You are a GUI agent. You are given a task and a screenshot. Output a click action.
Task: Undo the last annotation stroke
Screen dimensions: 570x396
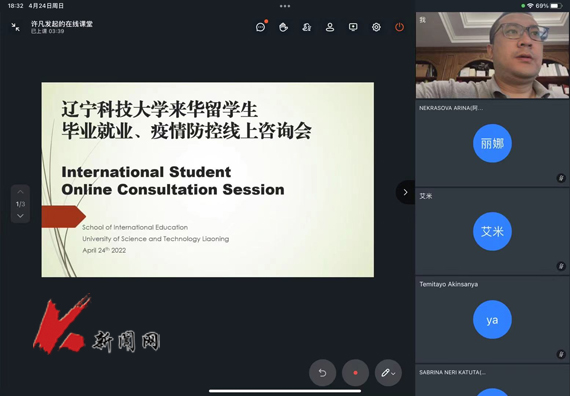tap(322, 373)
